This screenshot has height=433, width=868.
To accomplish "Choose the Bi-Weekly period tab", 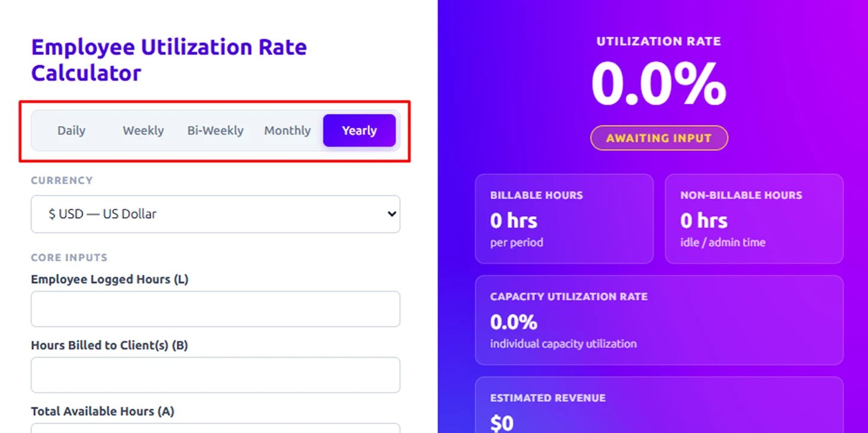I will (216, 130).
